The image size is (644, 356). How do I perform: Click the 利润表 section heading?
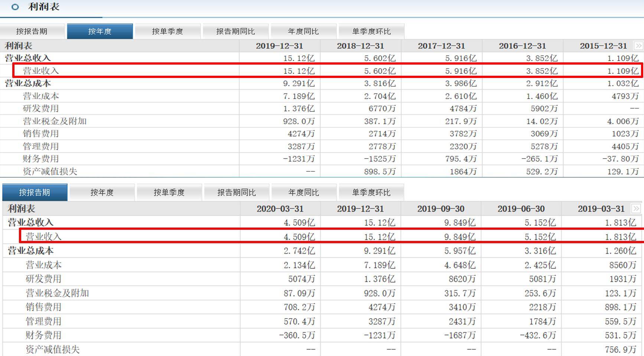coord(43,7)
